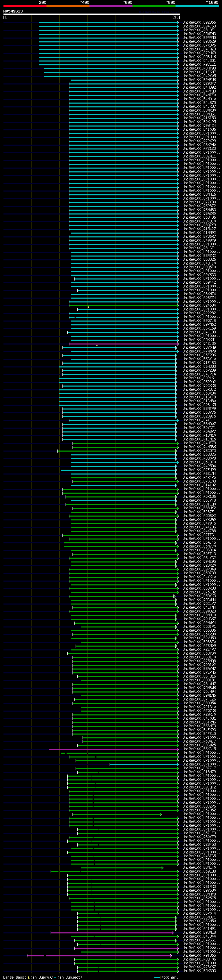
Task: Open hit UniRef100_Q5K8T0
Action: coord(199,462)
